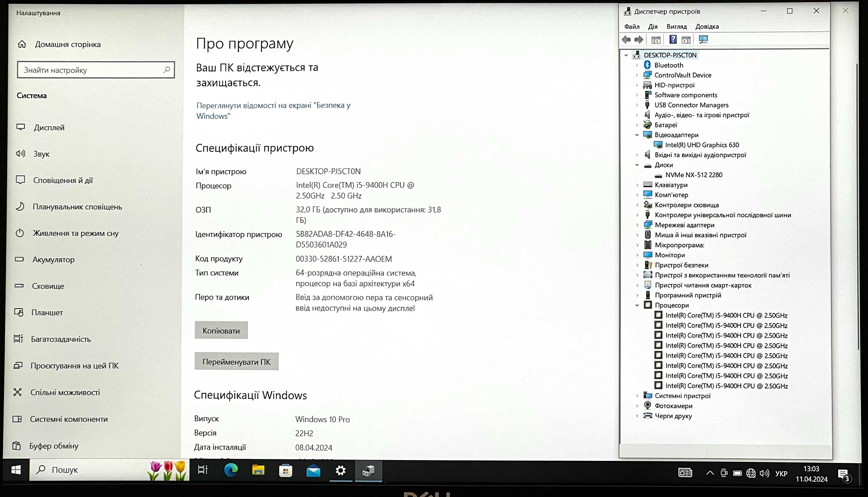
Task: Open the Файл menu in Device Manager
Action: click(631, 27)
